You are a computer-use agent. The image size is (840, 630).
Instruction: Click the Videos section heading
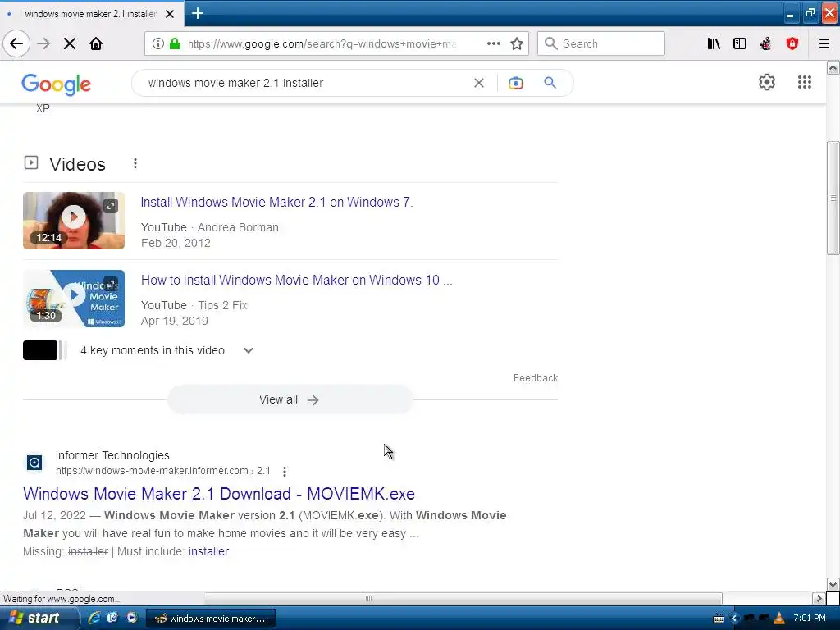pos(77,164)
